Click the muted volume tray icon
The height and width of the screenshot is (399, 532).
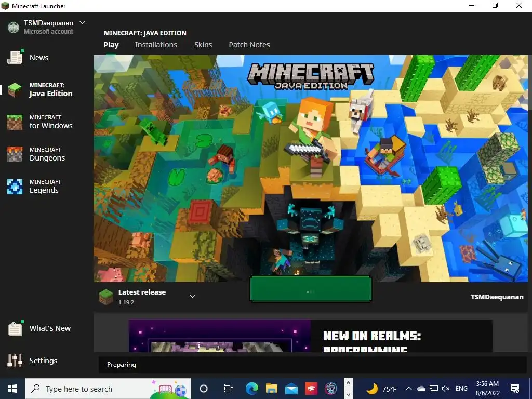coord(446,389)
